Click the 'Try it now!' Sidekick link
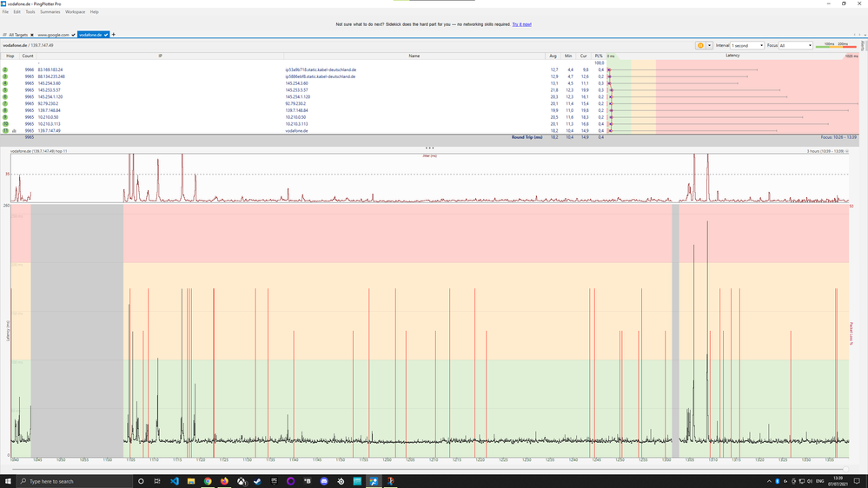The height and width of the screenshot is (488, 868). click(x=521, y=24)
